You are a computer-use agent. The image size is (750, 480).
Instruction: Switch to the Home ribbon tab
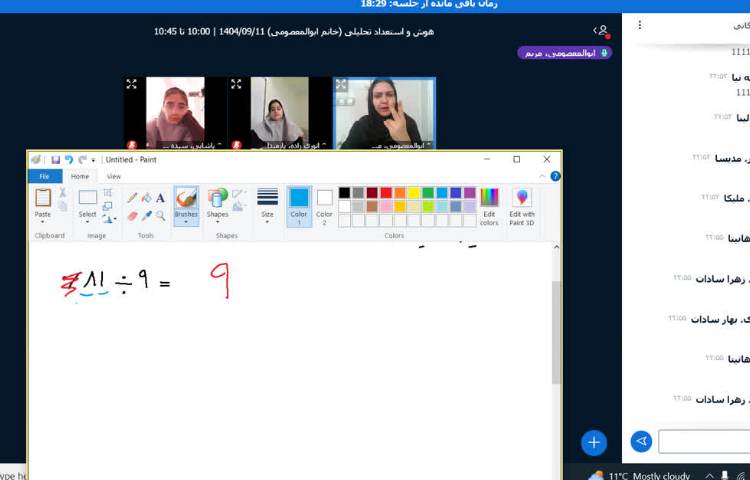tap(80, 176)
